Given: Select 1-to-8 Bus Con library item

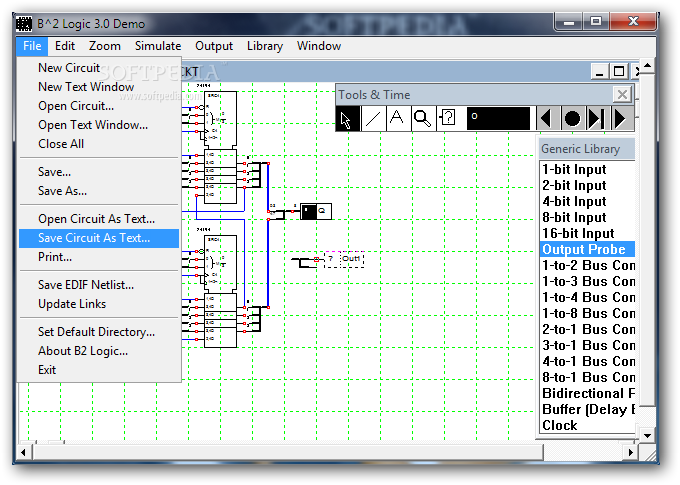Looking at the screenshot, I should click(x=587, y=313).
